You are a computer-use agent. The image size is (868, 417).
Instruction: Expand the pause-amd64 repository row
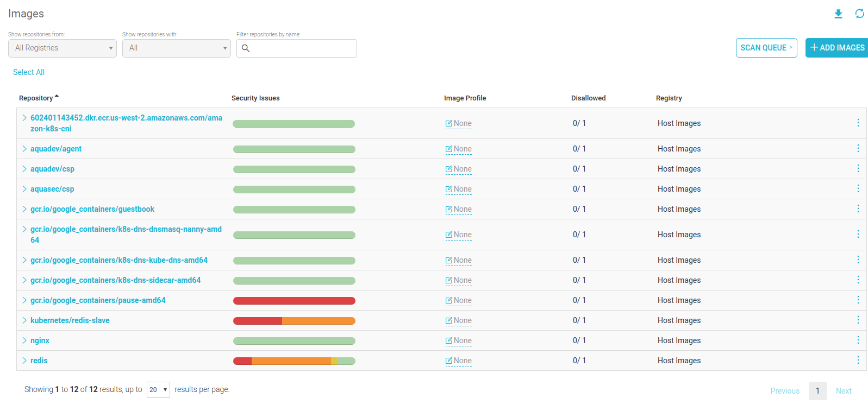pyautogui.click(x=24, y=300)
